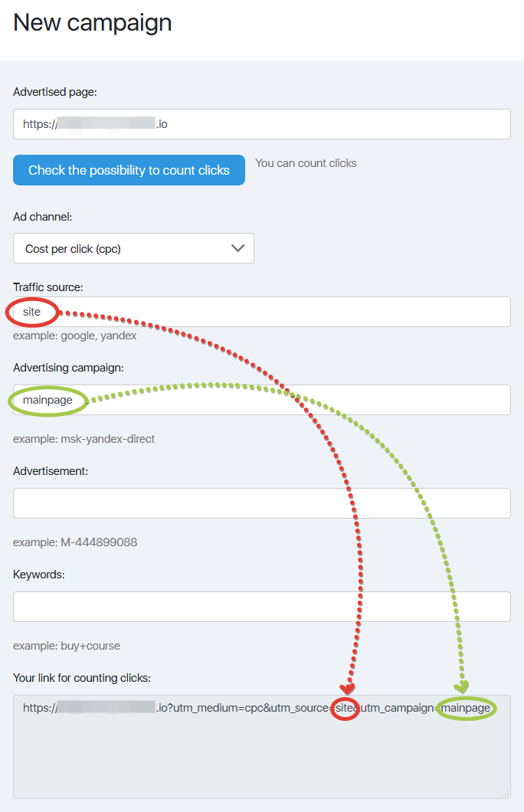Click the green arrowhead above the link
524x812 pixels.
(x=461, y=686)
